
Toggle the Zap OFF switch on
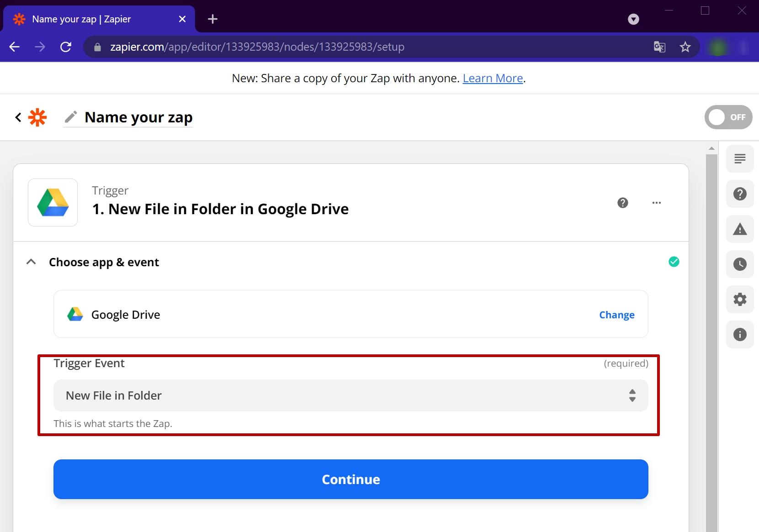(728, 117)
